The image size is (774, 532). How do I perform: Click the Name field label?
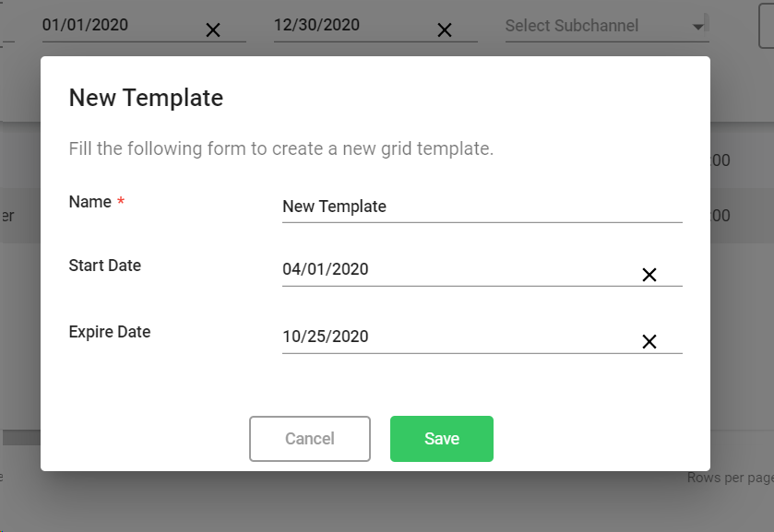click(x=90, y=202)
